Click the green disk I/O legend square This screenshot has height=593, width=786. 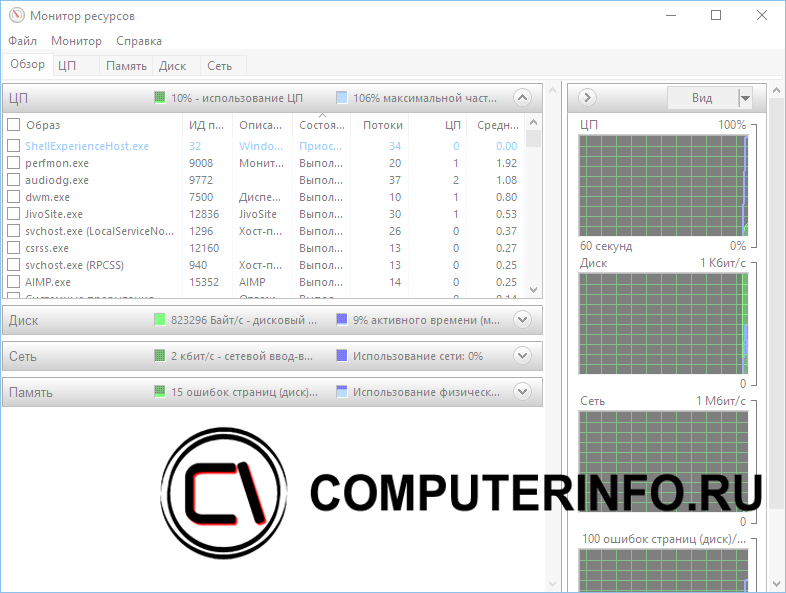159,320
